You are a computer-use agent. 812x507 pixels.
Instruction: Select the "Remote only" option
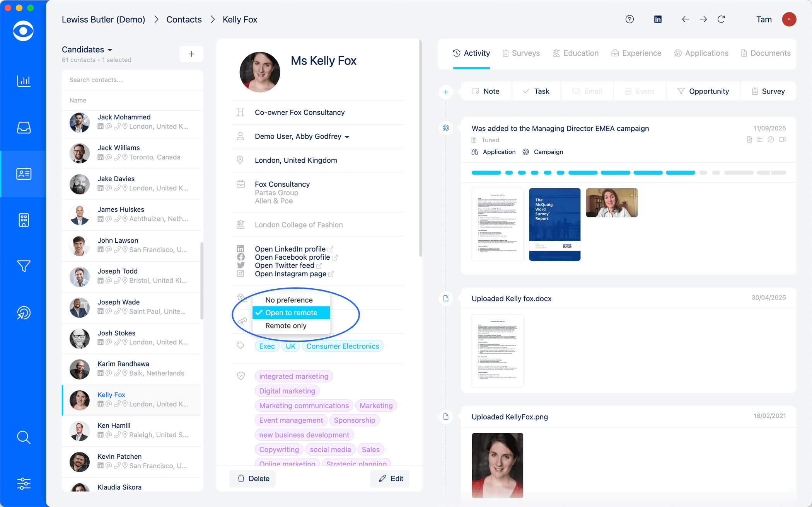point(286,326)
